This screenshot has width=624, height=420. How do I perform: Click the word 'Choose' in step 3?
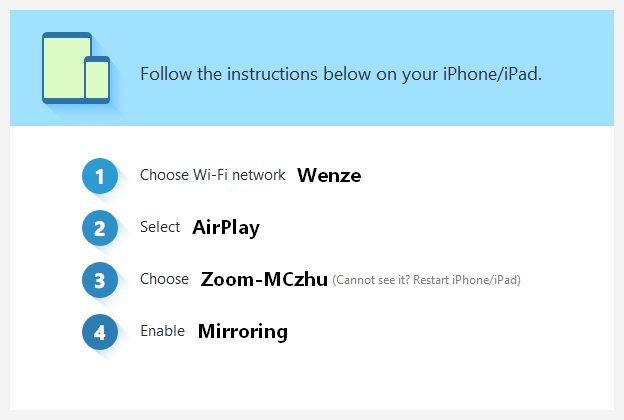click(x=164, y=279)
